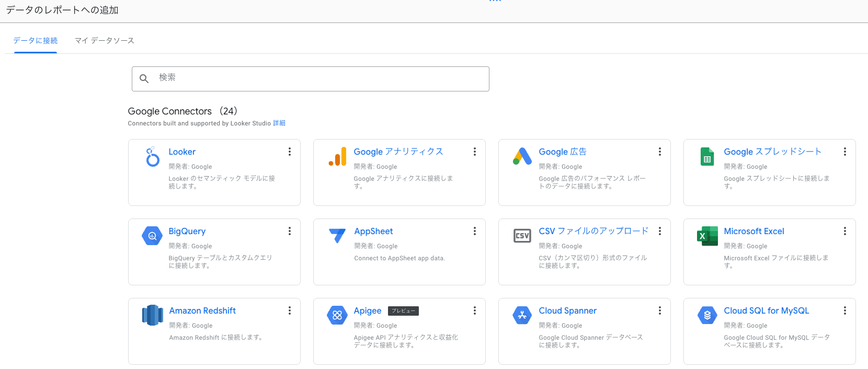Click the 詳細 link under Google Connectors
Image resolution: width=868 pixels, height=369 pixels.
[x=279, y=123]
